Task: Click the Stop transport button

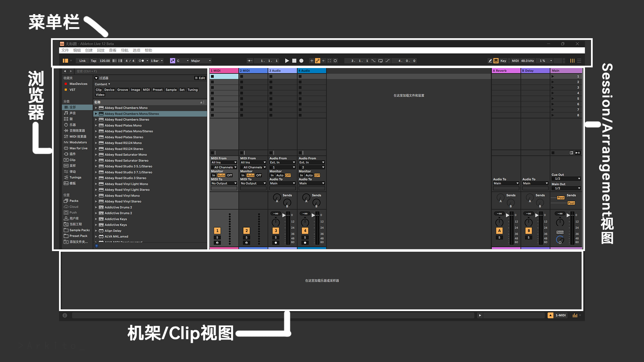Action: (x=294, y=61)
